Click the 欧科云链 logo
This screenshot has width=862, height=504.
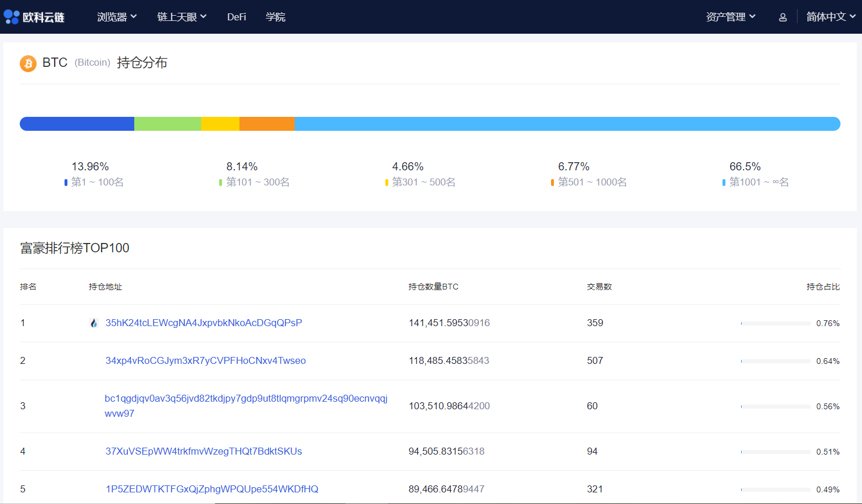click(x=34, y=17)
